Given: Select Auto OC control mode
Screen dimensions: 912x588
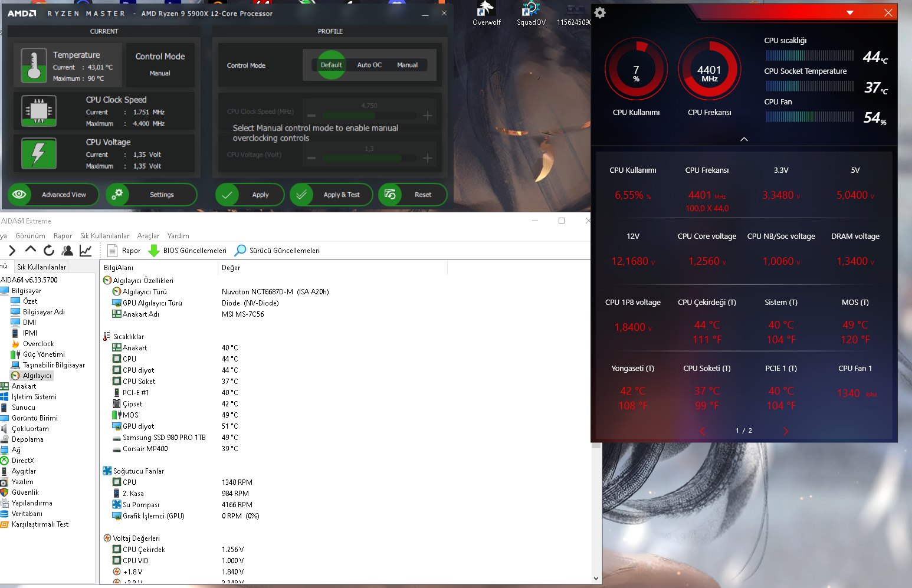Looking at the screenshot, I should (369, 65).
